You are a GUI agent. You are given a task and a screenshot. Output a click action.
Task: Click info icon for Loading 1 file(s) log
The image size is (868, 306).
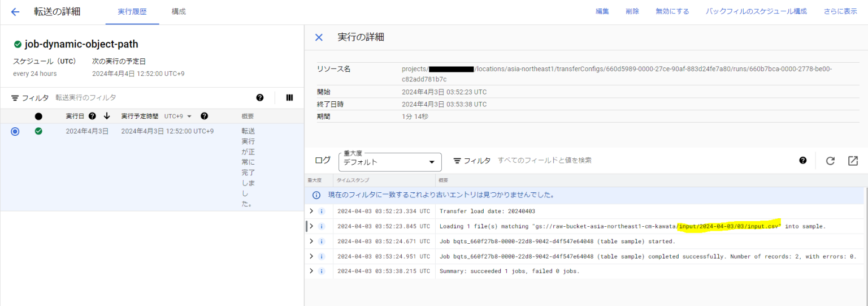click(x=322, y=226)
